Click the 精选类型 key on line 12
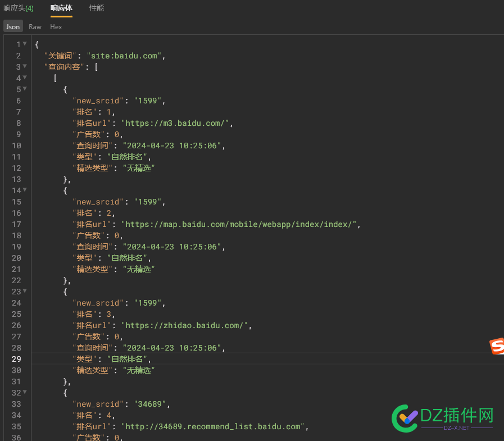 [92, 168]
